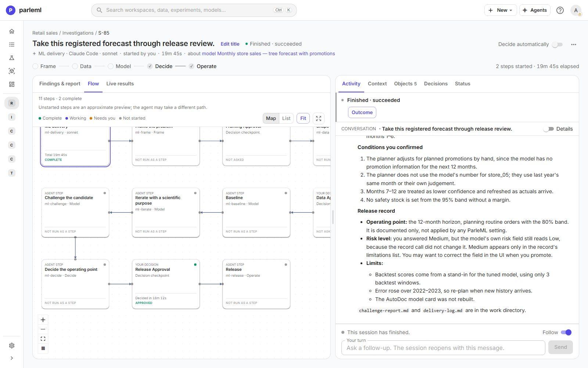This screenshot has height=368, width=588.
Task: Select the Data stage step
Action: coord(82,66)
